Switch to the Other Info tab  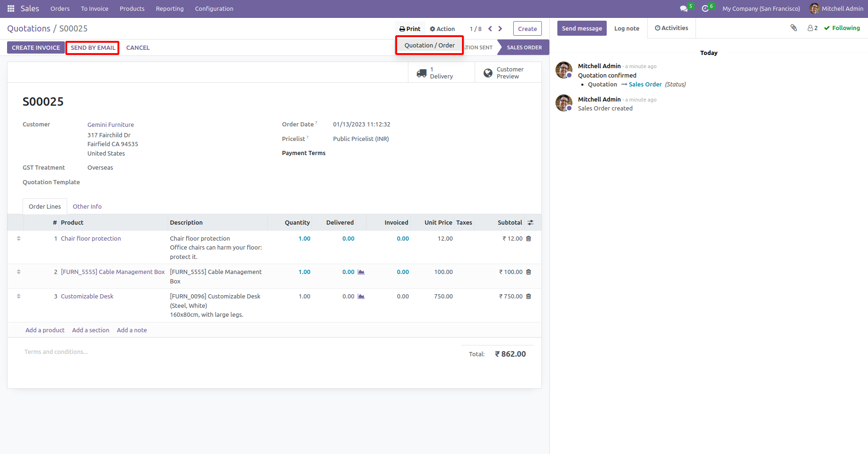click(x=87, y=206)
